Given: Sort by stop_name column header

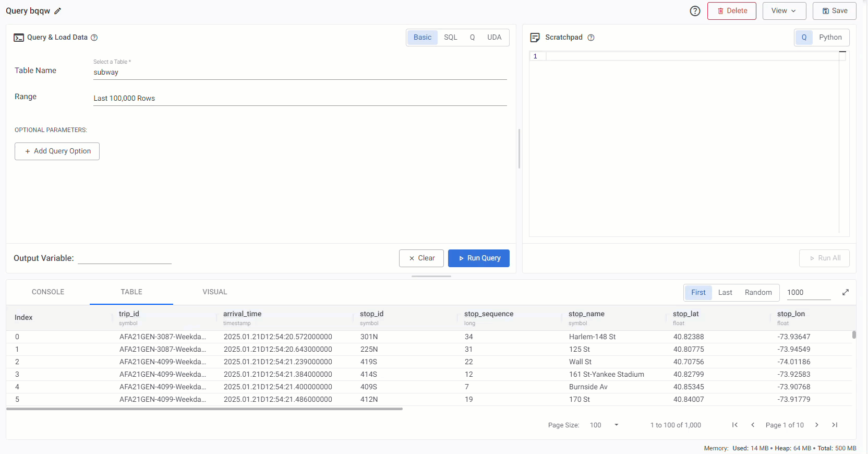Looking at the screenshot, I should [586, 314].
